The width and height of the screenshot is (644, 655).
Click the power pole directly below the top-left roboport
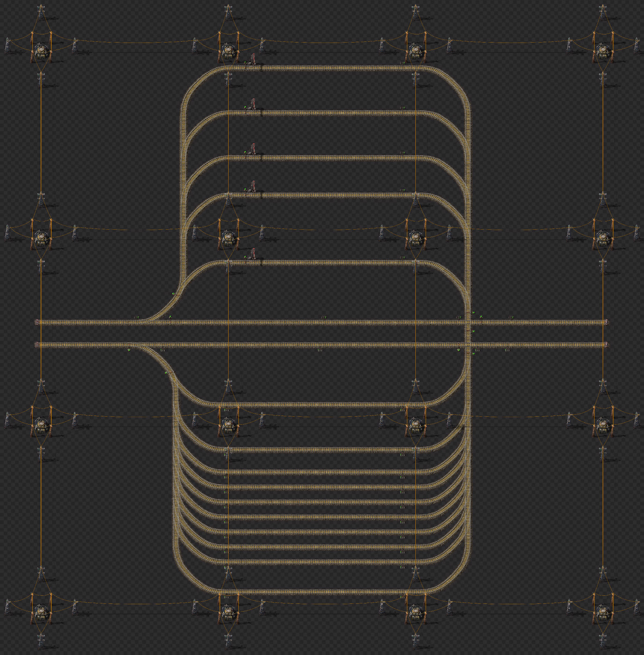[x=41, y=79]
